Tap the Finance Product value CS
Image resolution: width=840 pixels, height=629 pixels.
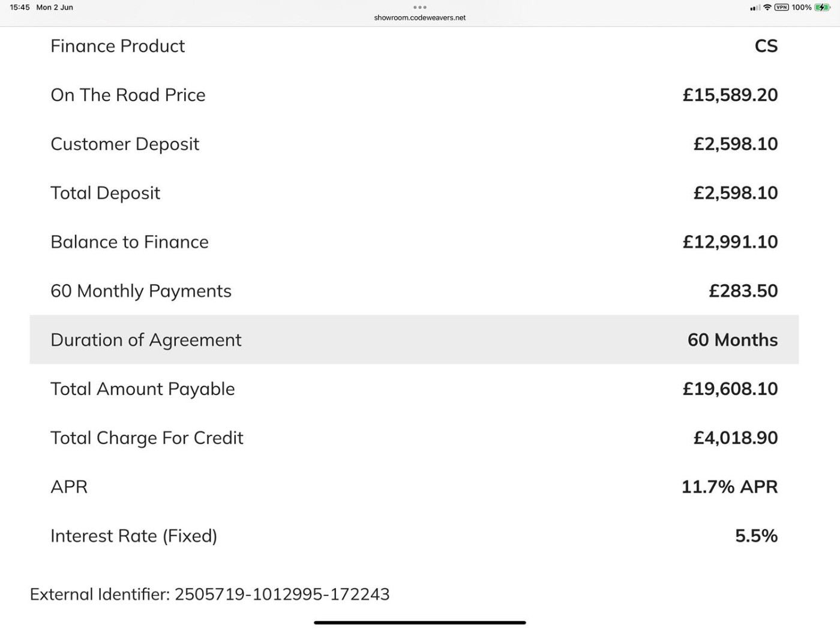tap(766, 46)
